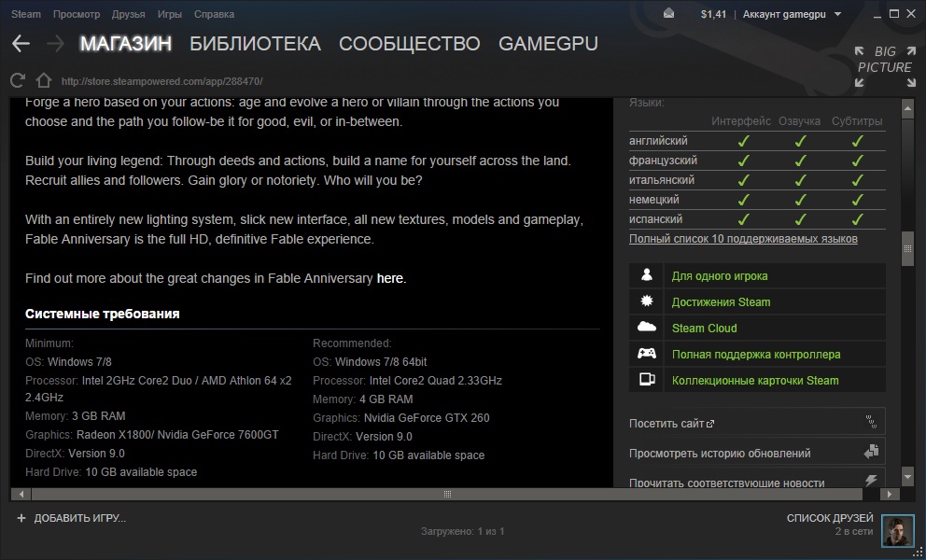Click the store URL address field
Image resolution: width=926 pixels, height=560 pixels.
161,81
